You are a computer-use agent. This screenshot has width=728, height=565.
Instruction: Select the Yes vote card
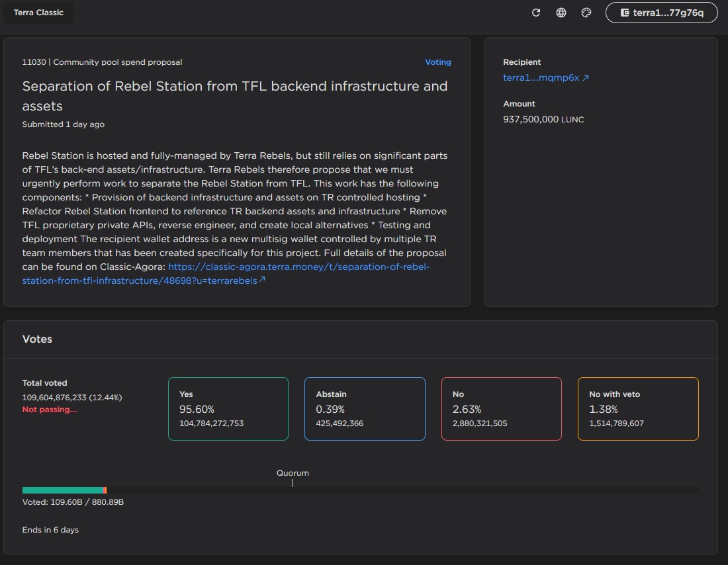228,409
